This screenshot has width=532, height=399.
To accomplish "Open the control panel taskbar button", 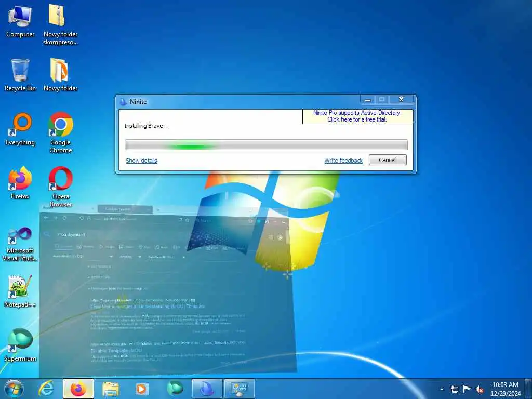I will [x=239, y=389].
